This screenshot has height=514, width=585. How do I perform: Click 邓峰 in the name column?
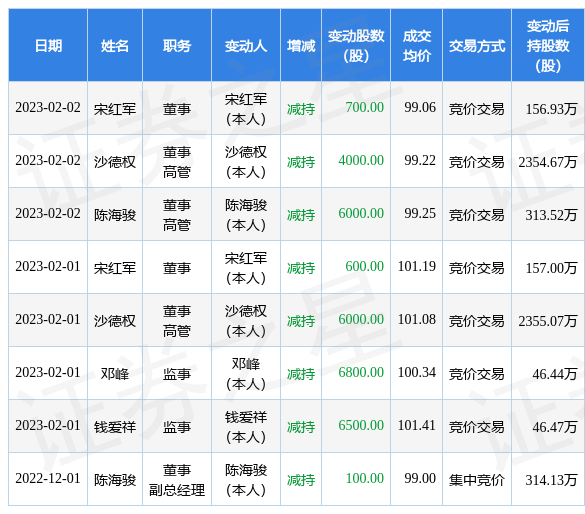coord(115,373)
